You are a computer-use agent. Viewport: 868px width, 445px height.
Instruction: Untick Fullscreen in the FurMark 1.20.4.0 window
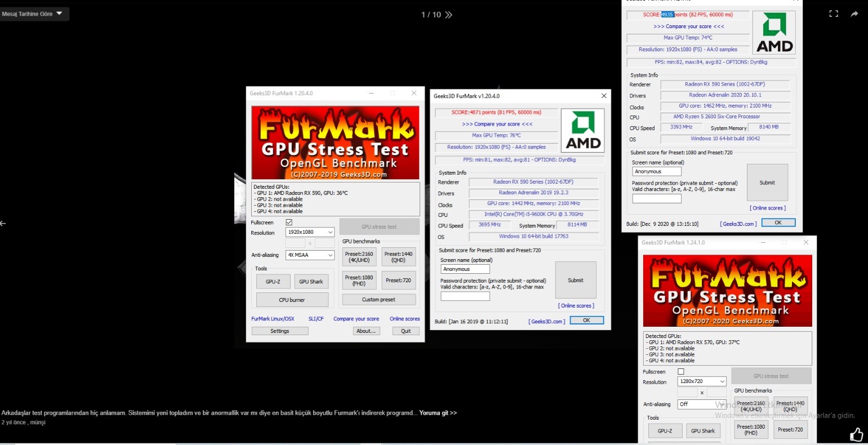pyautogui.click(x=289, y=222)
